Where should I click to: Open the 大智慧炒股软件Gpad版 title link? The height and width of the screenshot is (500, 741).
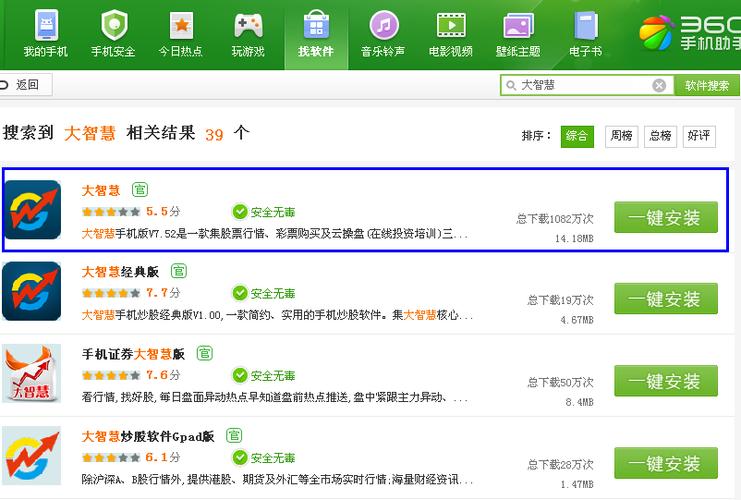148,436
